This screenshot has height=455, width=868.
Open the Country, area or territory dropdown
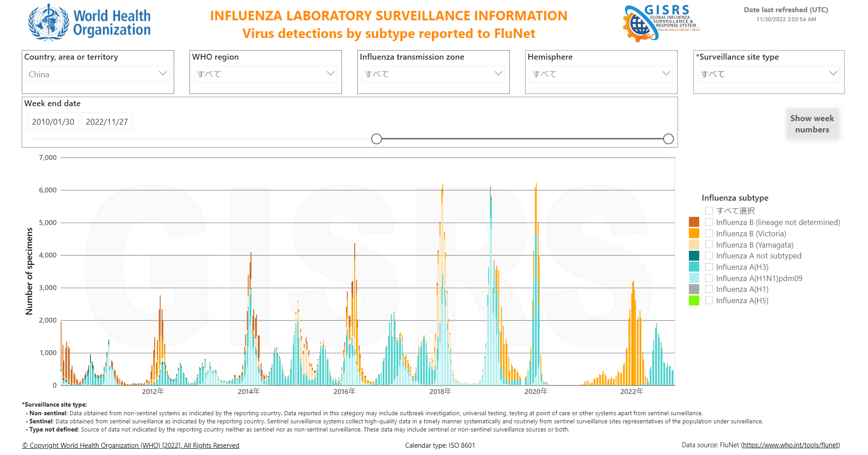tap(98, 74)
